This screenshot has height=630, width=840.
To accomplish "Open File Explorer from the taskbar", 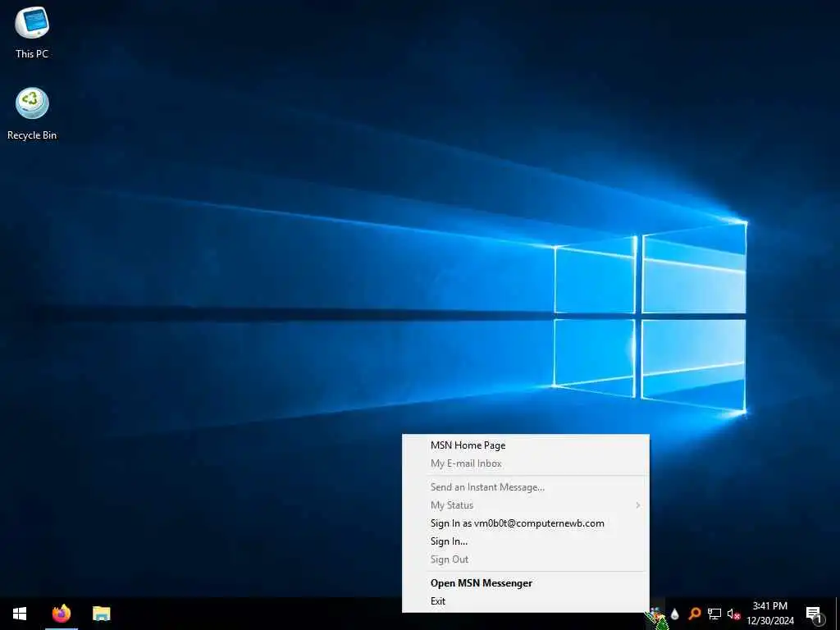I will pos(101,614).
